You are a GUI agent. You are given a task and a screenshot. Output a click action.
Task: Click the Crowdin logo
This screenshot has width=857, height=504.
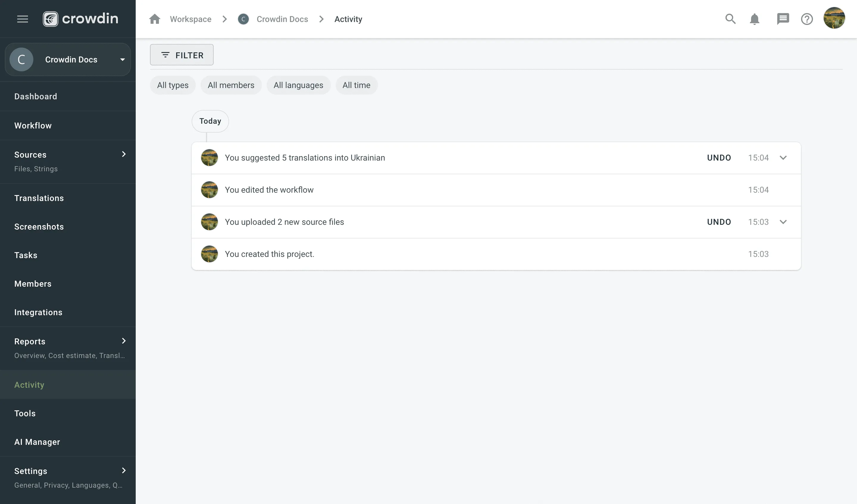tap(81, 19)
